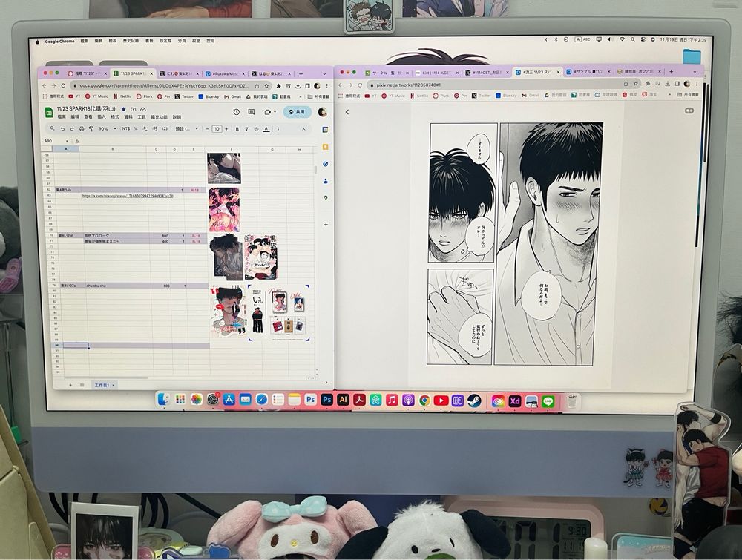The image size is (742, 560).
Task: Open the 插入 menu in Google Sheets
Action: (x=101, y=117)
